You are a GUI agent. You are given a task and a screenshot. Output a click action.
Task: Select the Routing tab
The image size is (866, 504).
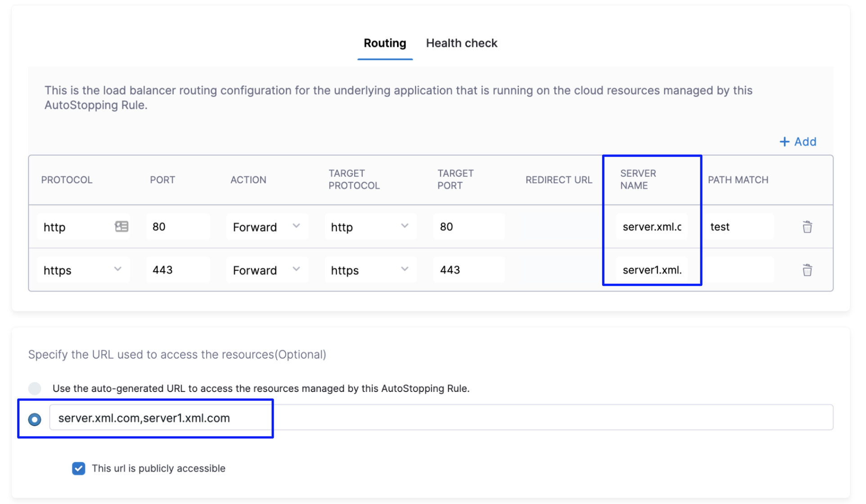(384, 43)
